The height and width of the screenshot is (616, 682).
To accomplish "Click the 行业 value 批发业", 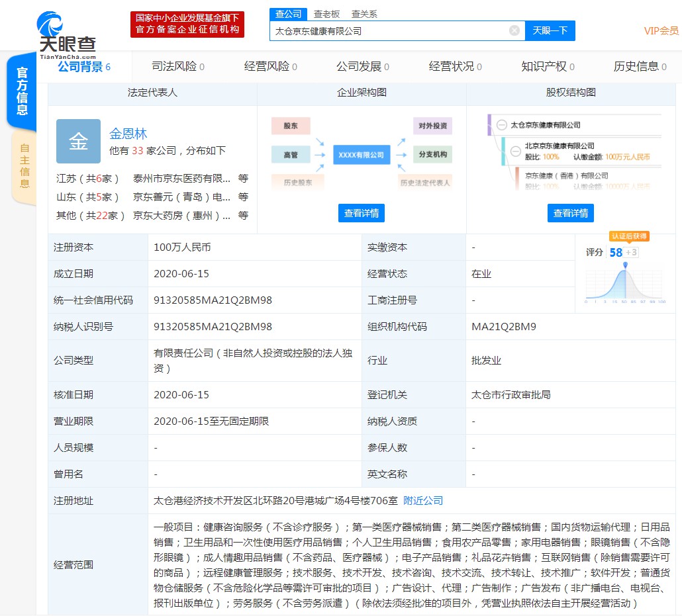I will (486, 361).
